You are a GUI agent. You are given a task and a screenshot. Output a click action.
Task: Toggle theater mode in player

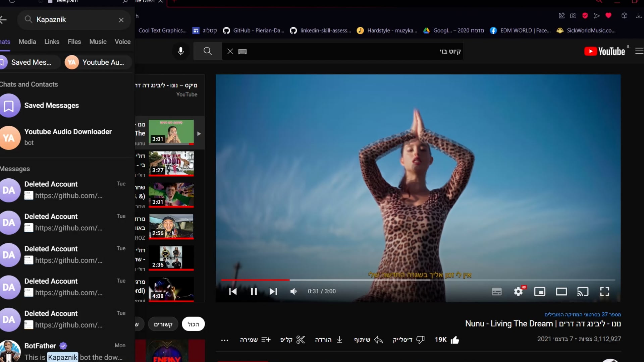(x=561, y=292)
